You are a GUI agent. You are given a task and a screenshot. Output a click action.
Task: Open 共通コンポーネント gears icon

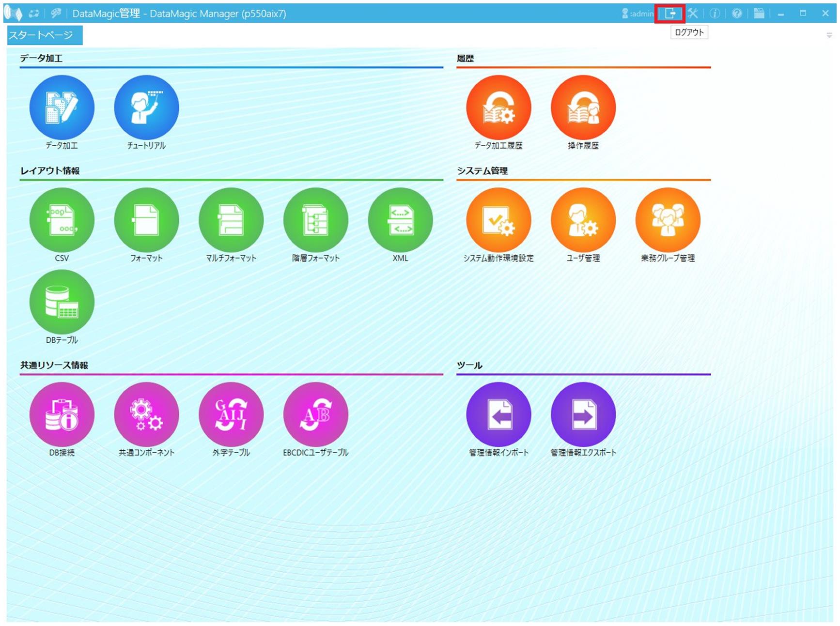[x=146, y=414]
